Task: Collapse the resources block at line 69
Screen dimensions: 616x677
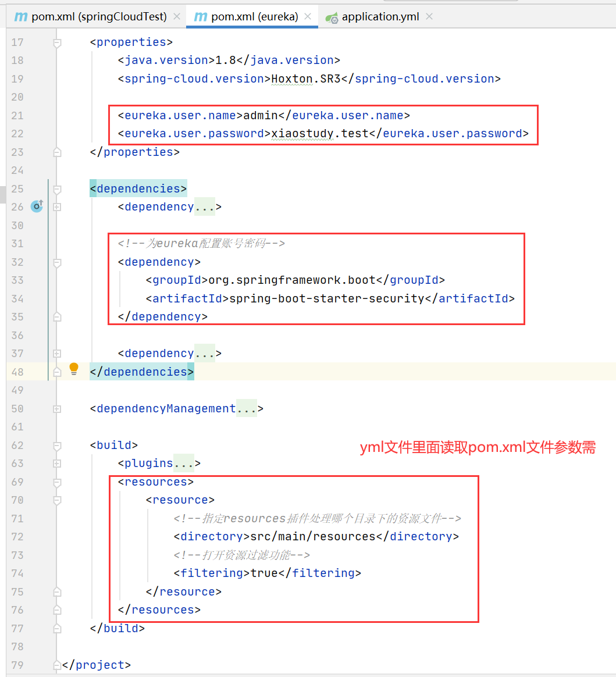Action: (x=57, y=482)
